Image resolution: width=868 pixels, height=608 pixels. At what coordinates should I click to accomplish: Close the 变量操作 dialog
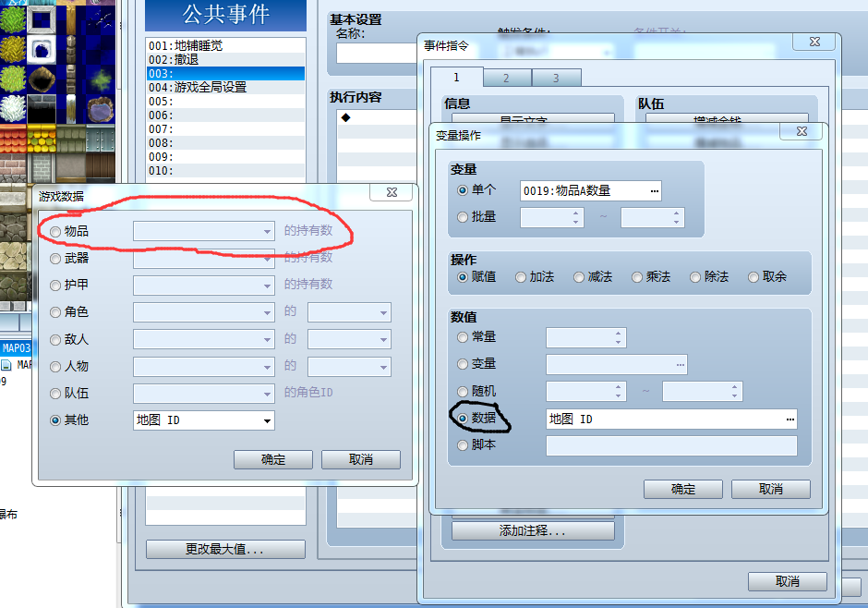[802, 131]
